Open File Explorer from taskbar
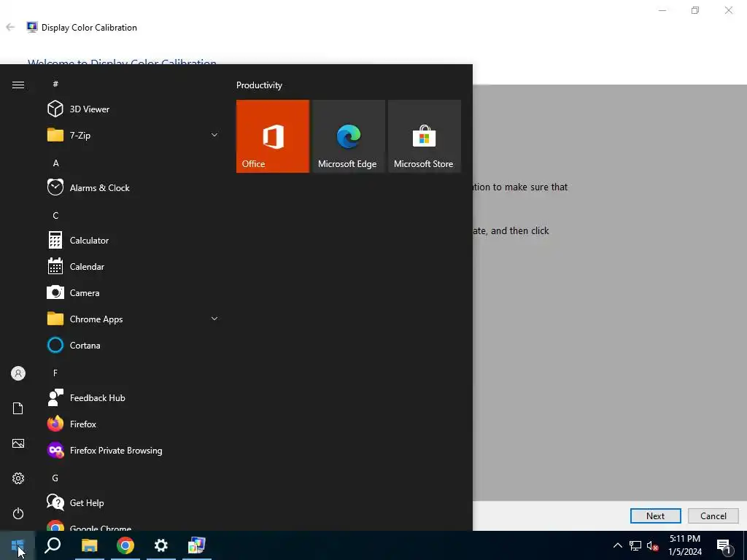Image resolution: width=747 pixels, height=560 pixels. tap(89, 545)
